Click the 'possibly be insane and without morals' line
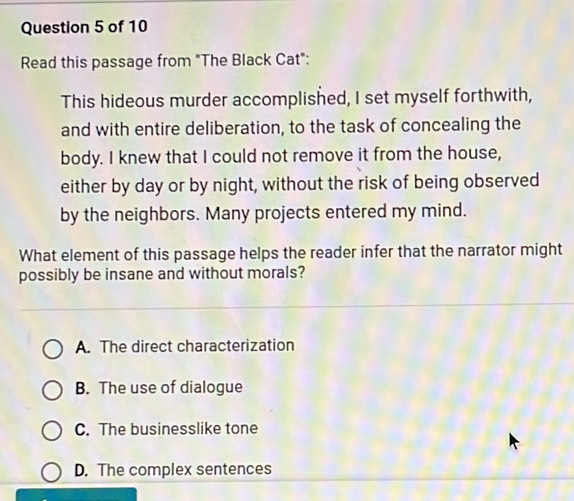This screenshot has height=501, width=574. pyautogui.click(x=162, y=274)
